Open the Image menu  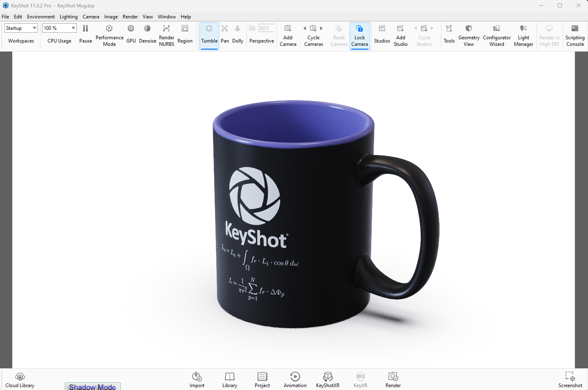point(111,17)
